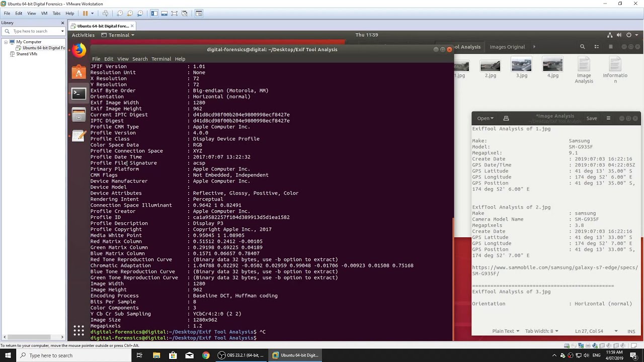Viewport: 644px width, 362px height.
Task: Close the VMware Library panel
Action: pos(62,23)
